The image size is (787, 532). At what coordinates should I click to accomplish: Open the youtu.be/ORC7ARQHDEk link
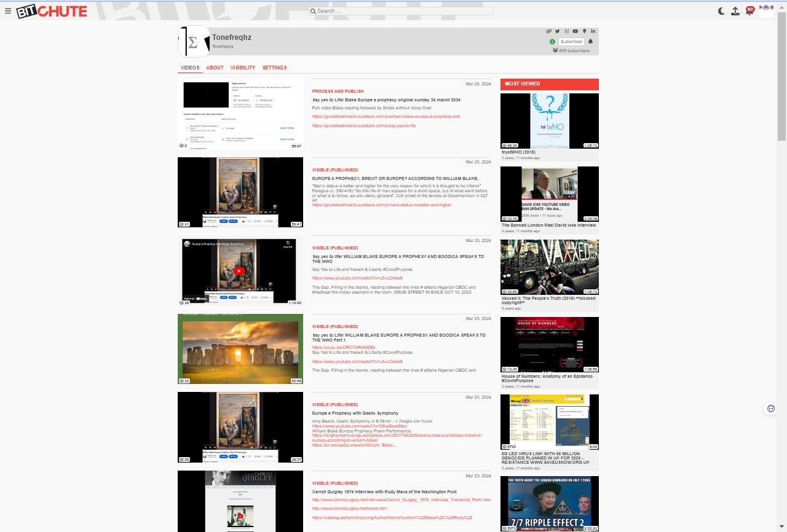point(343,347)
